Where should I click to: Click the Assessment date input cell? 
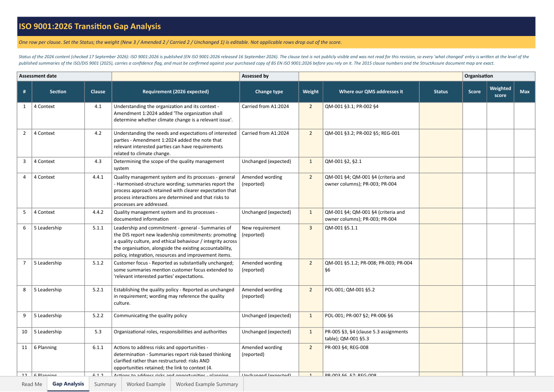[x=176, y=76]
